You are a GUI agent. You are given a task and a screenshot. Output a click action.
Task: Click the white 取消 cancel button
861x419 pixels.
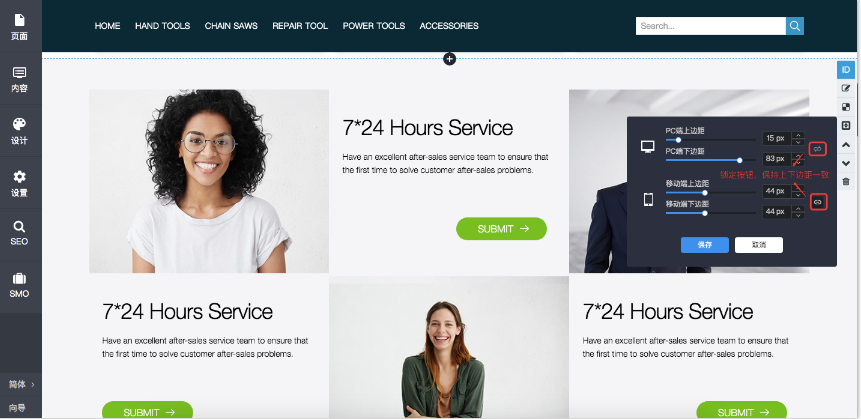point(759,245)
